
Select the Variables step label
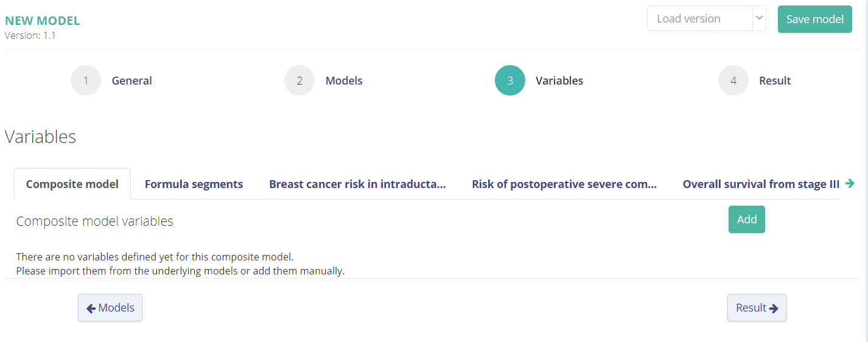(x=559, y=80)
